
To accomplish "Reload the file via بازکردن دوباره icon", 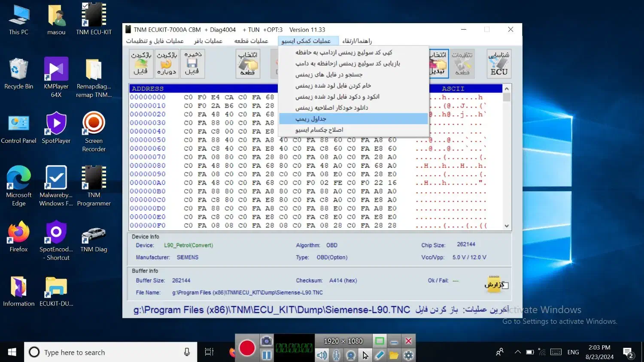I will [x=167, y=63].
